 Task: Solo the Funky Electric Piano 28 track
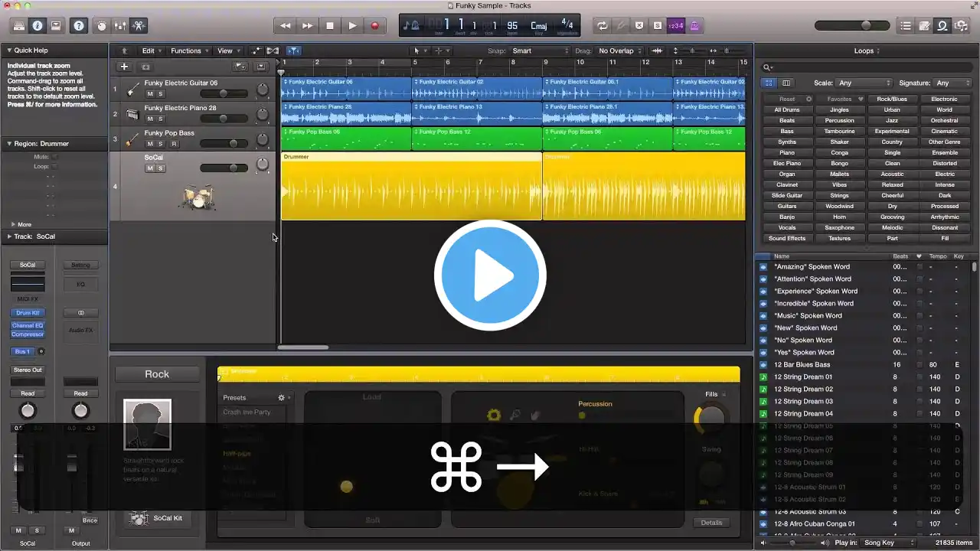tap(161, 119)
